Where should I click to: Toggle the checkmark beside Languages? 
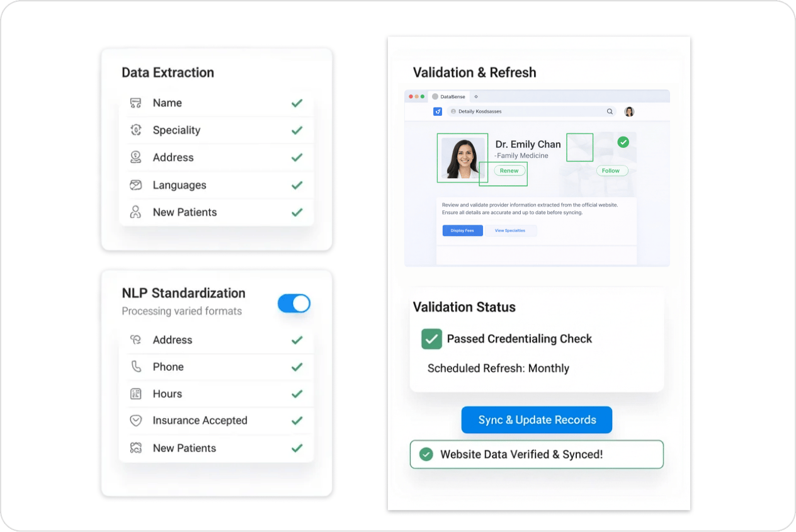(297, 184)
